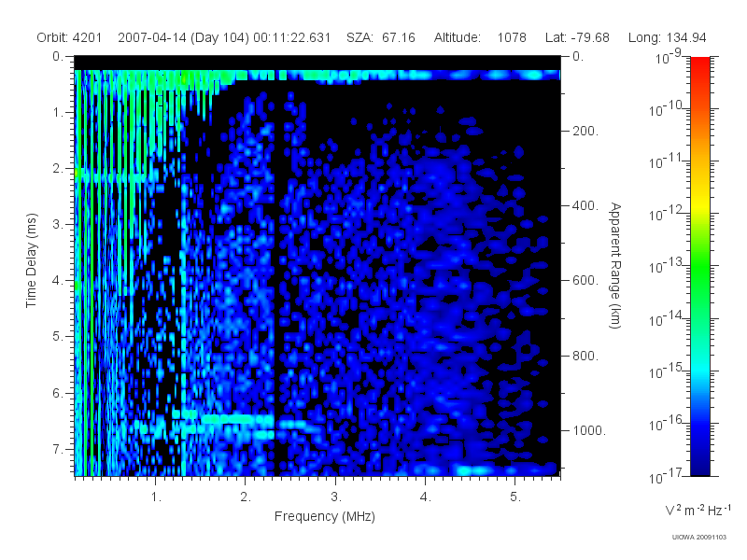Click the 'Frequency (MHz)' axis label
747x560 pixels.
point(324,516)
